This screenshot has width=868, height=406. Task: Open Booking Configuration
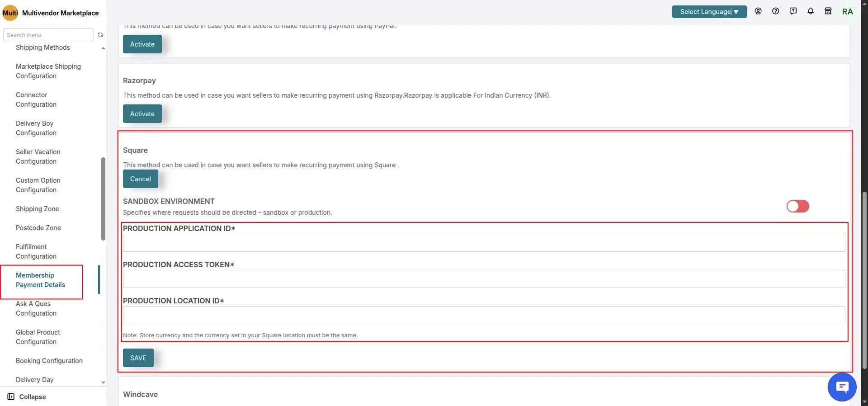pyautogui.click(x=49, y=361)
